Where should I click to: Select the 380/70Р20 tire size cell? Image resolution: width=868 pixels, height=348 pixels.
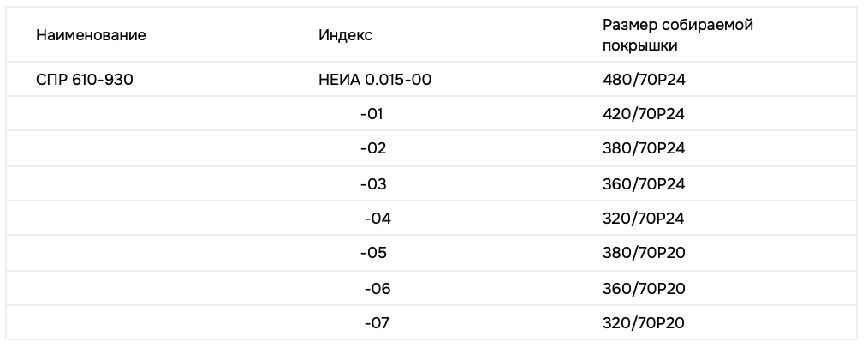[x=644, y=253]
